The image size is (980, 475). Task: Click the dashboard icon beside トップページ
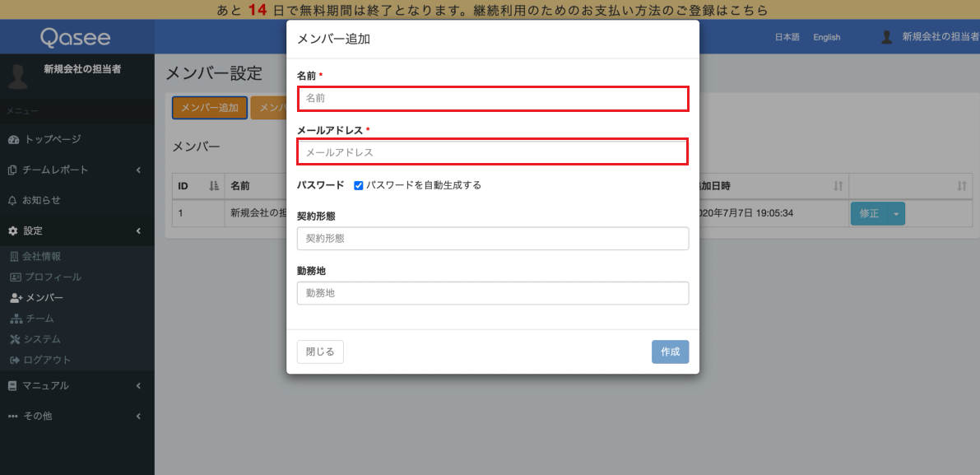point(14,139)
